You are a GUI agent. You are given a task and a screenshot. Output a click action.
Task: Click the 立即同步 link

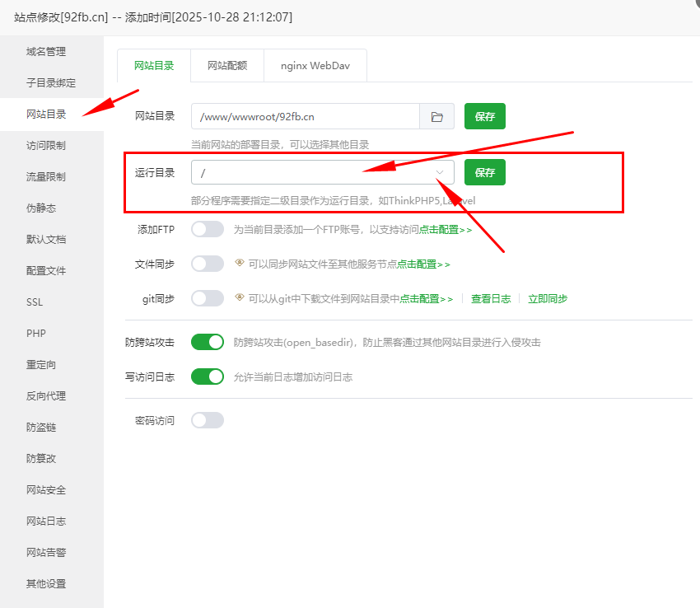point(548,299)
